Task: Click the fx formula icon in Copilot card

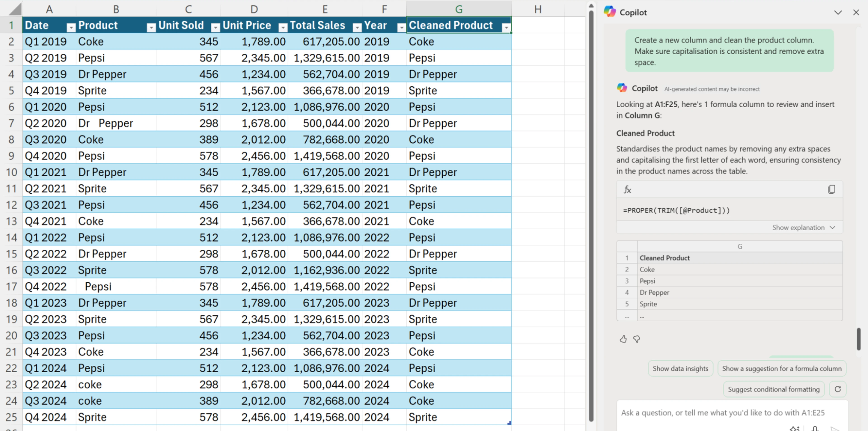Action: tap(627, 189)
